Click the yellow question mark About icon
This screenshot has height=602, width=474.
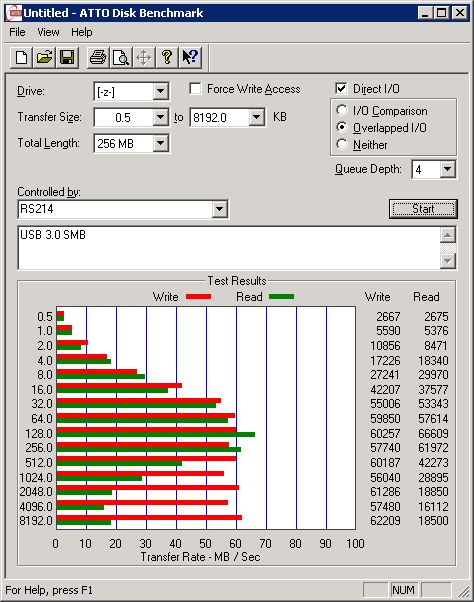coord(167,58)
